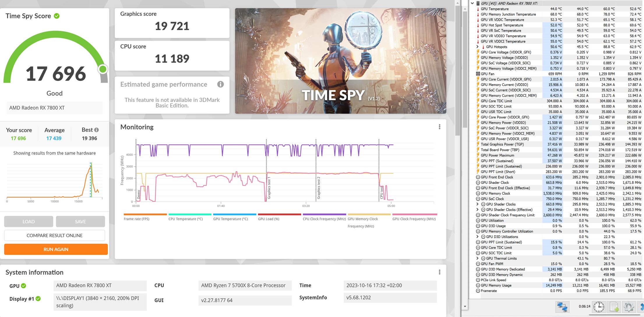Screen dimensions: 644x317
Task: Toggle the CPU Clock Frequency (MHz) legend
Action: pyautogui.click(x=324, y=217)
